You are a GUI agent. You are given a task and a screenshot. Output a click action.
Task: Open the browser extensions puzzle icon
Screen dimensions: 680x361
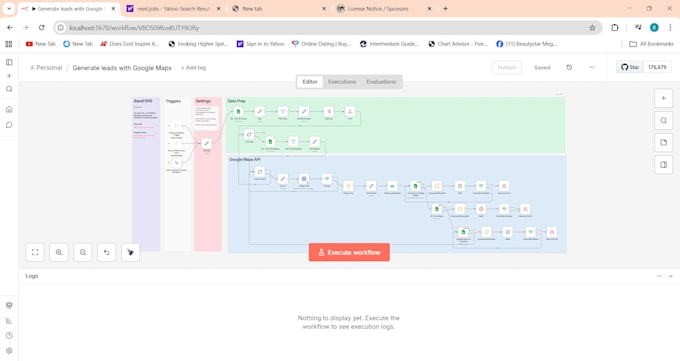click(x=615, y=28)
